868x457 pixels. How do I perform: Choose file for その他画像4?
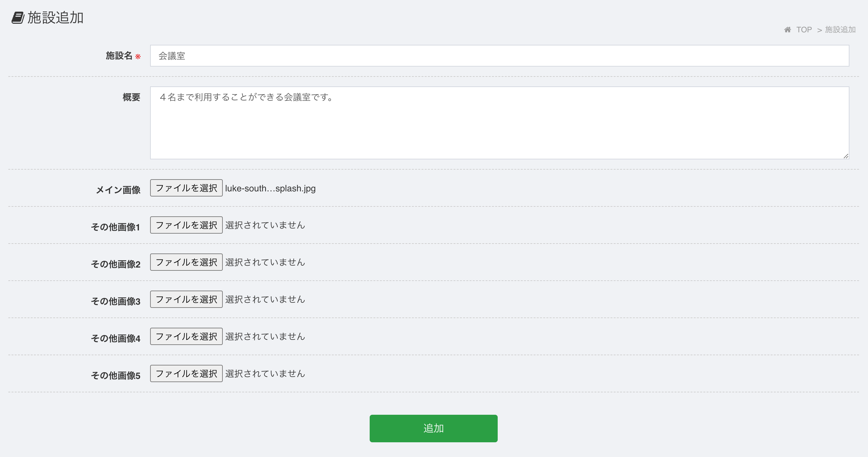point(186,336)
